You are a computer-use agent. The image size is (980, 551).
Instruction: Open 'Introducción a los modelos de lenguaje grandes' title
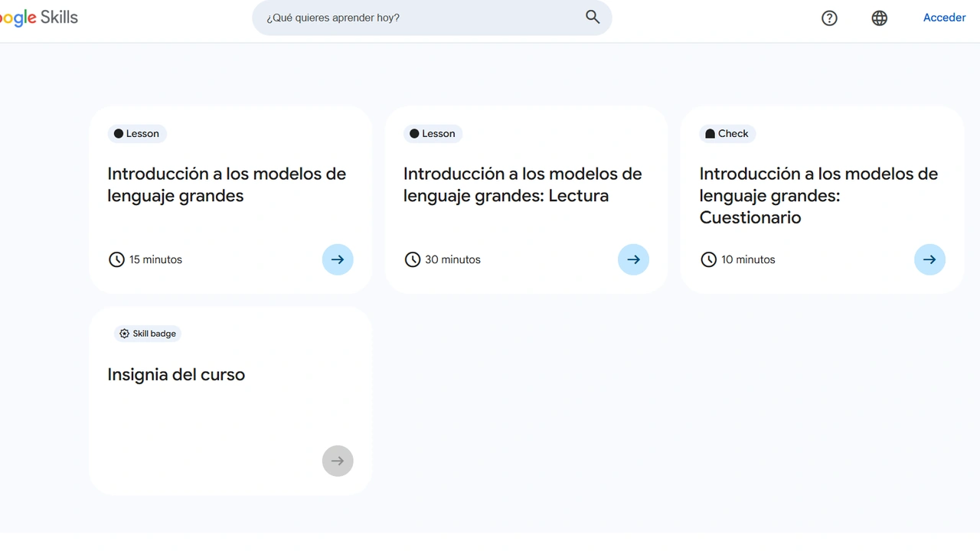(x=227, y=184)
